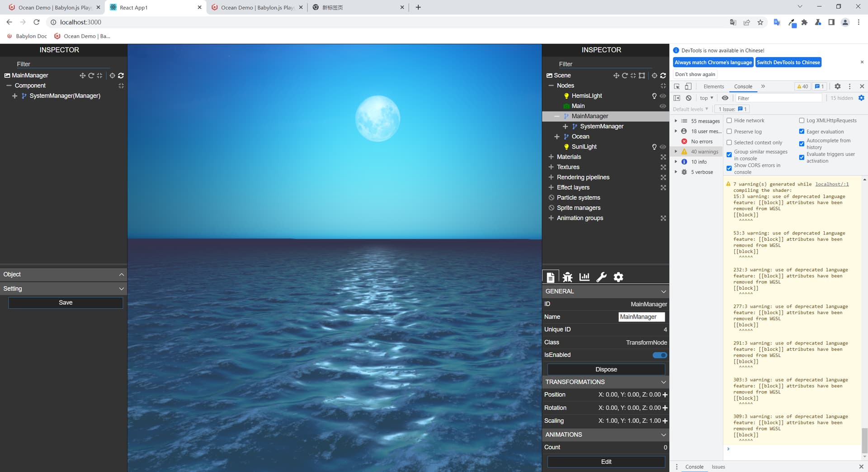
Task: Toggle the IsEnabled switch
Action: pos(660,355)
